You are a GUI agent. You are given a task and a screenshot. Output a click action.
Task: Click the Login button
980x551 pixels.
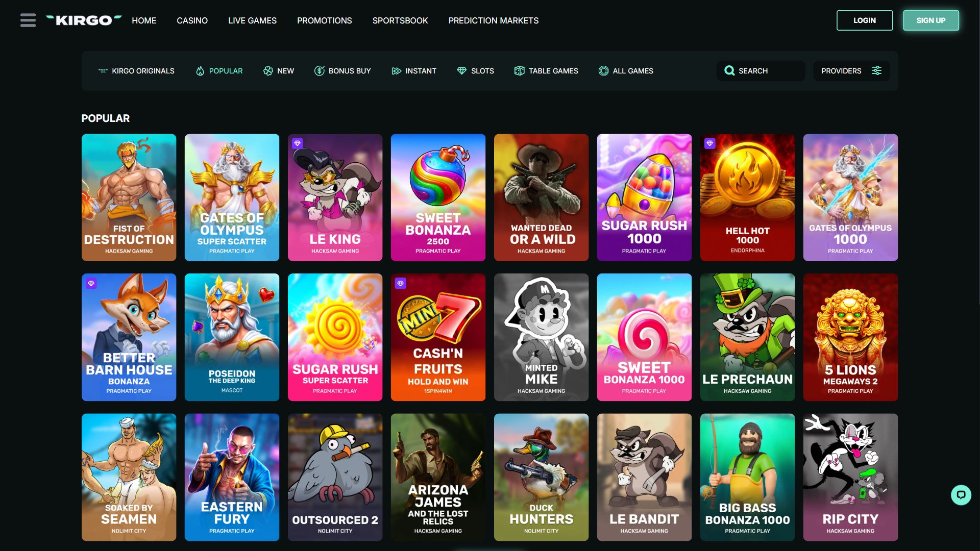pos(864,20)
